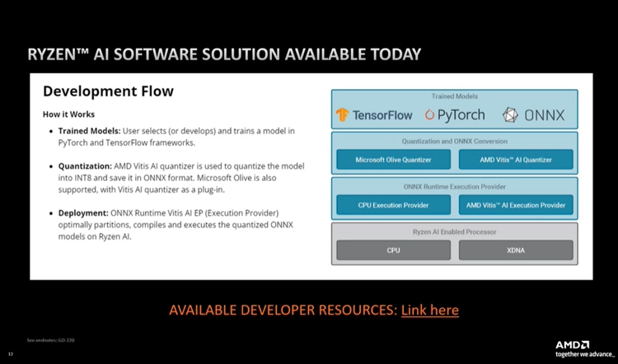Click the bold 'Deployment:' bullet label
The height and width of the screenshot is (364, 618).
83,213
